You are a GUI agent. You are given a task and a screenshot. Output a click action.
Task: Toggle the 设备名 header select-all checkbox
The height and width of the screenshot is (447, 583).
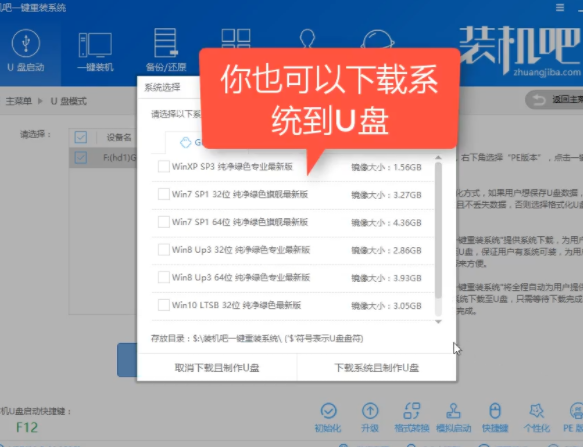(x=81, y=137)
